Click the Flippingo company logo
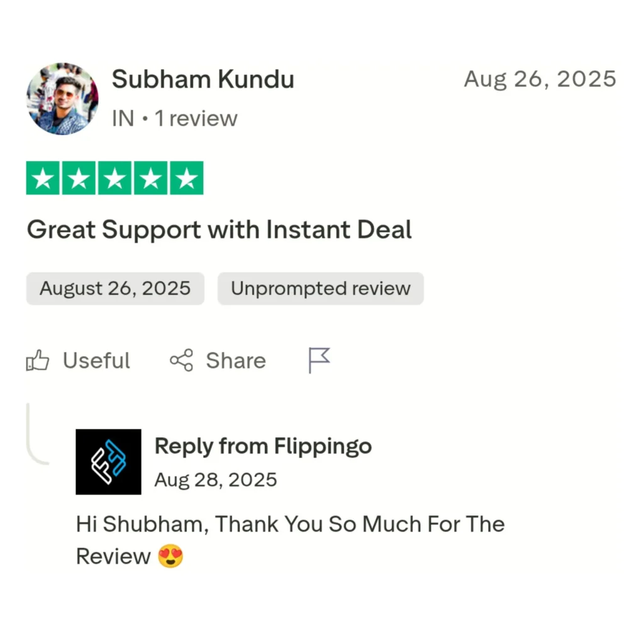Viewport: 644px width, 644px height. click(108, 462)
